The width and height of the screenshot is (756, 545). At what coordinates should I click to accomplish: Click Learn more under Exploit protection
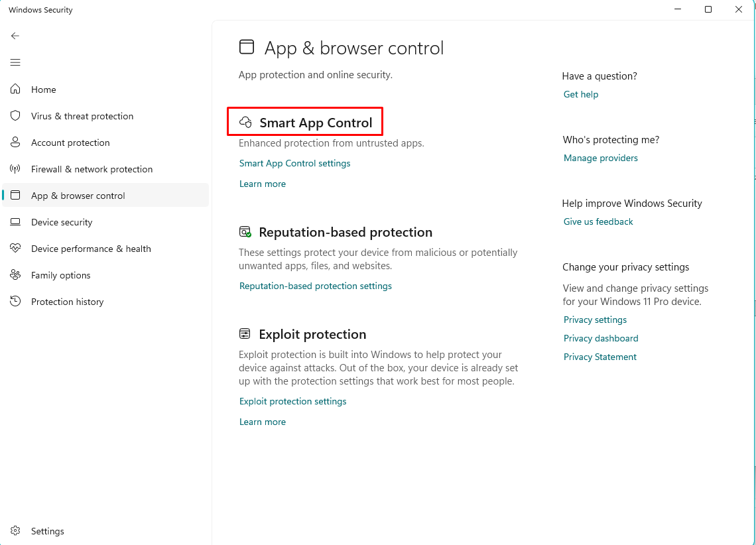263,422
